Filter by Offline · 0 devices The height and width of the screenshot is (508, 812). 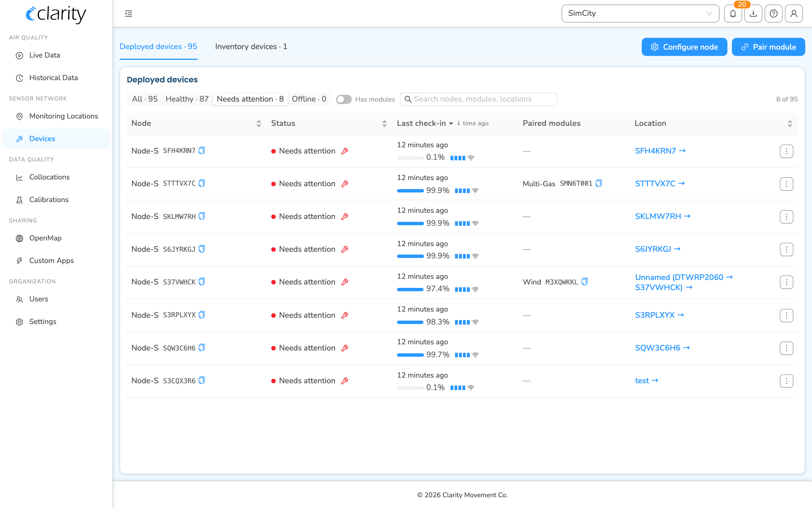click(309, 99)
